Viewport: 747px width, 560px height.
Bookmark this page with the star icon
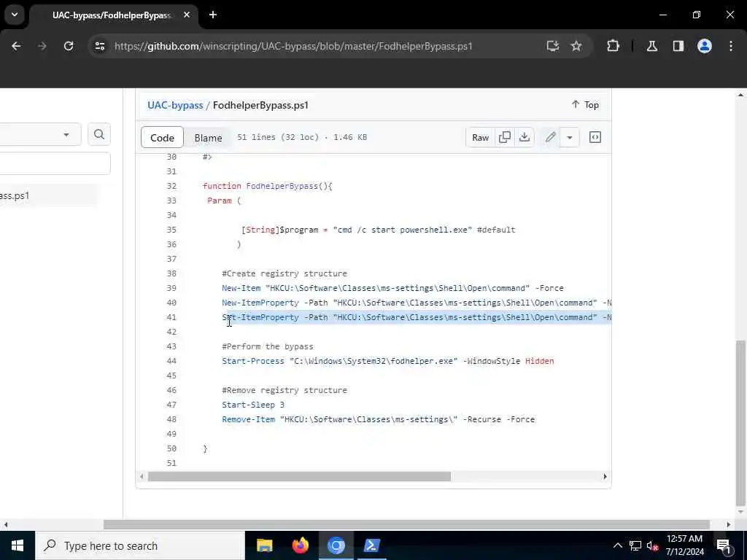[x=576, y=46]
